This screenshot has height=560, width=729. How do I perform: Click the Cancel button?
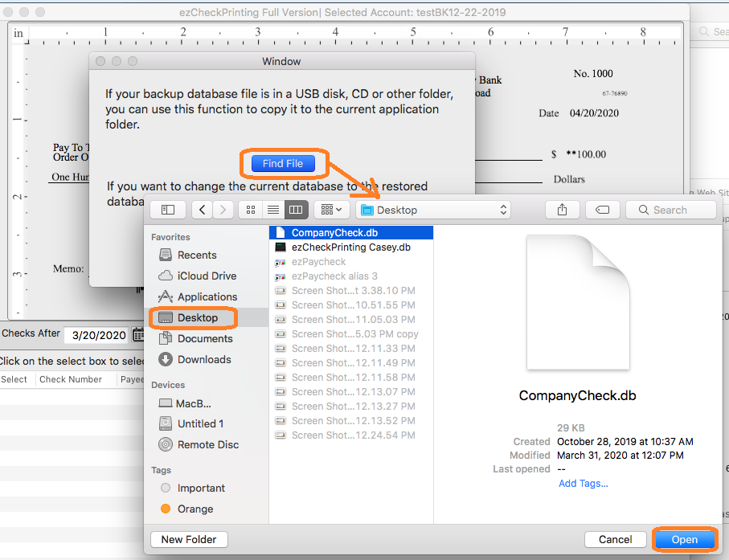pyautogui.click(x=615, y=539)
